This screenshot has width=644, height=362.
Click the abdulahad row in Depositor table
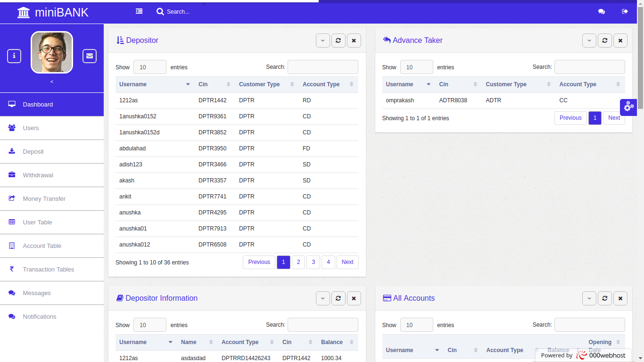[237, 148]
